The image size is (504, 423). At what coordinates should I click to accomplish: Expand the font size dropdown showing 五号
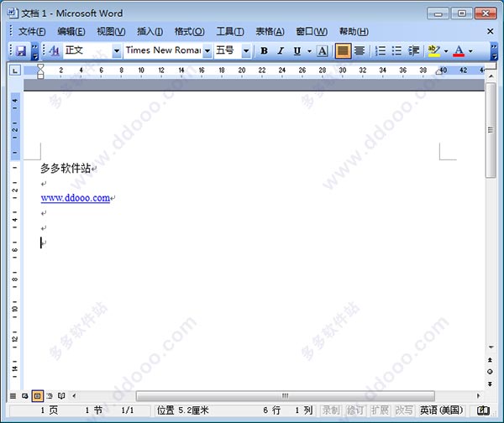coord(246,50)
